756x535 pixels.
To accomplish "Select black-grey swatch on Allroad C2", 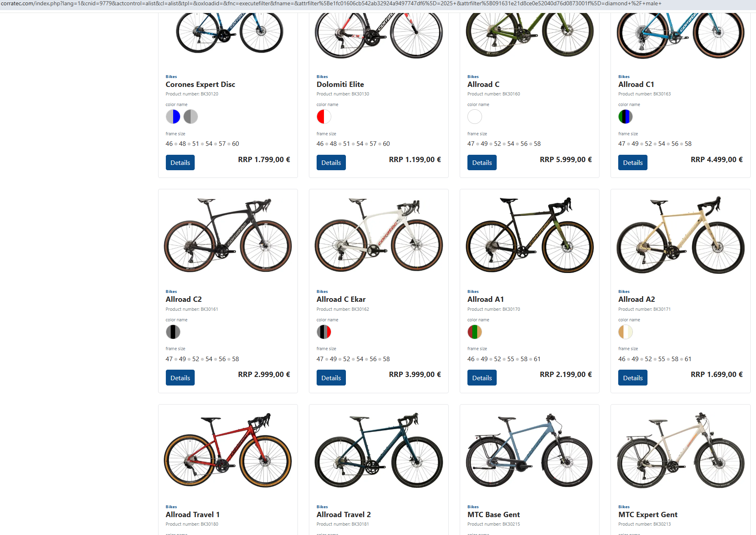I will point(173,332).
